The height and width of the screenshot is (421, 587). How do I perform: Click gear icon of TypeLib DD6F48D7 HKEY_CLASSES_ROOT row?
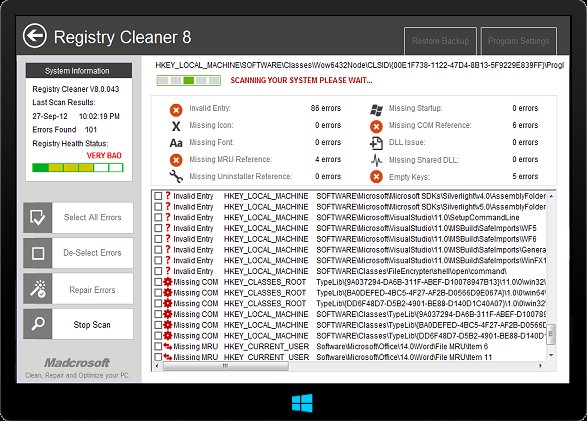(168, 303)
